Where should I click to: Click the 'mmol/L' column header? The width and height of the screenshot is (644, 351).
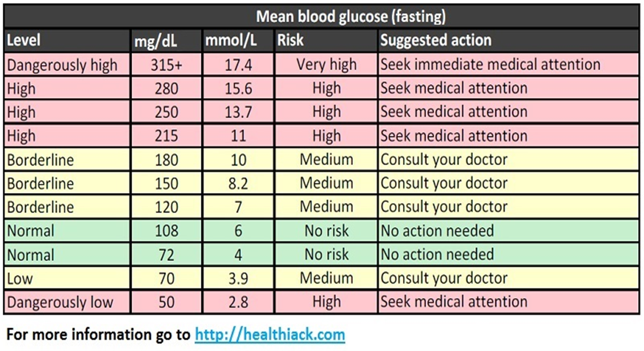click(231, 40)
